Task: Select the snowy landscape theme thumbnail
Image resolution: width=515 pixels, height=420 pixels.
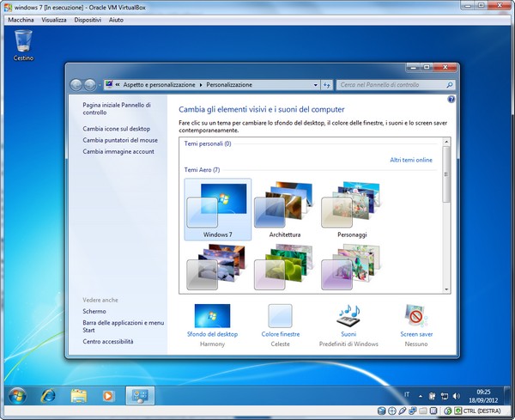Action: pos(215,267)
